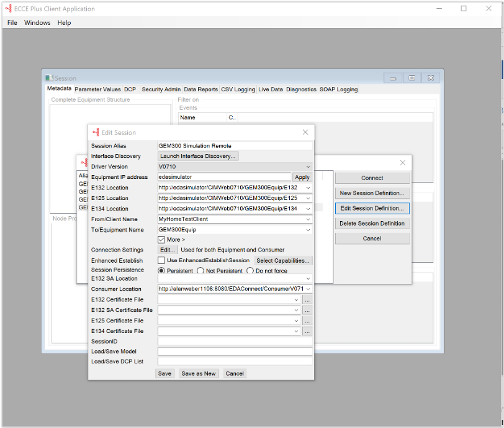This screenshot has width=504, height=428.
Task: Browse for E132 Certificate File
Action: coord(307,299)
